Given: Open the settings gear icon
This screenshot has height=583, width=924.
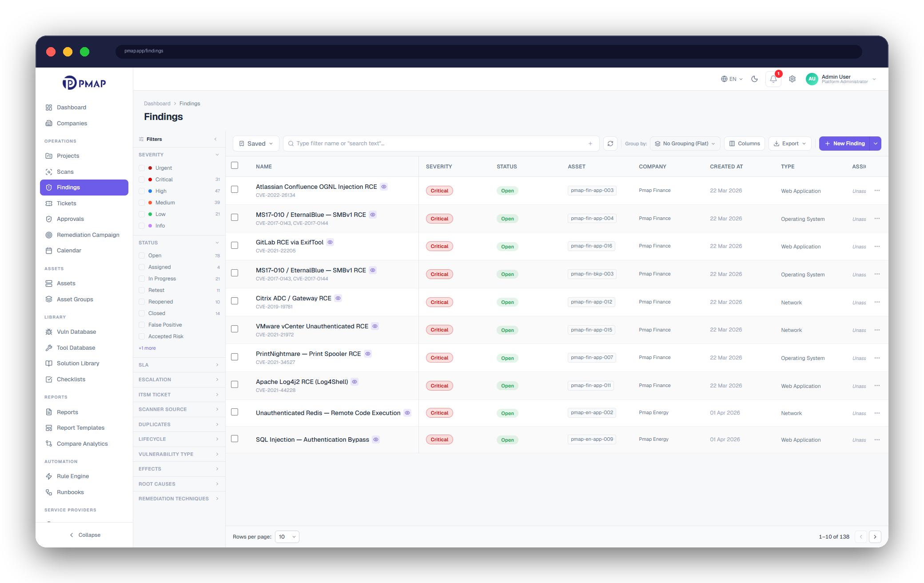Looking at the screenshot, I should [x=792, y=79].
